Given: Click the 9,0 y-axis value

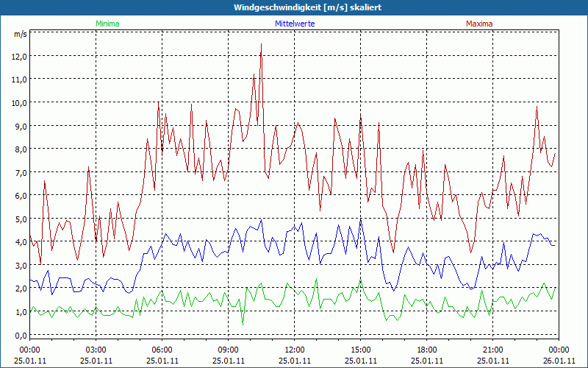Looking at the screenshot, I should point(21,126).
